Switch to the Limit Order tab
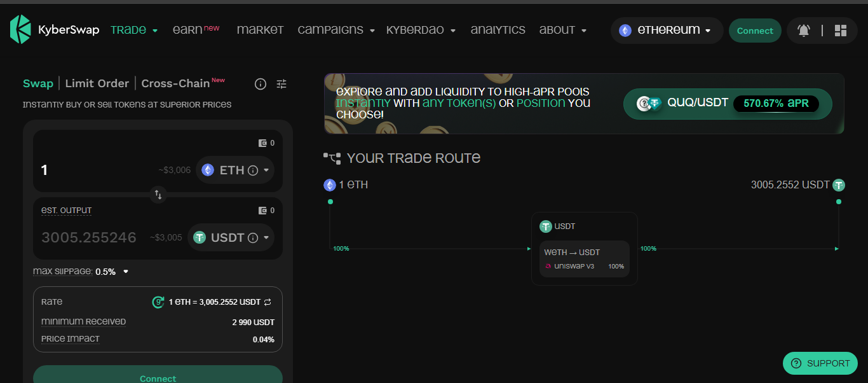The image size is (868, 383). (x=97, y=83)
